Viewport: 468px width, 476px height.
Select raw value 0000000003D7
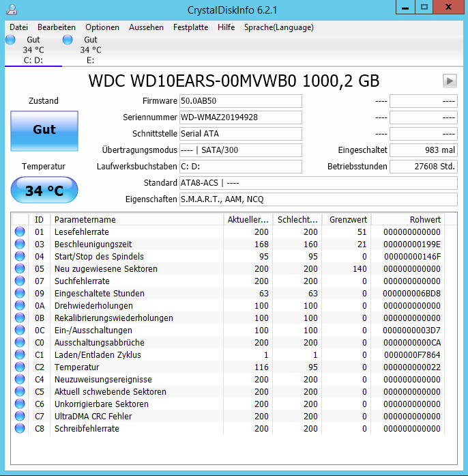click(x=411, y=331)
